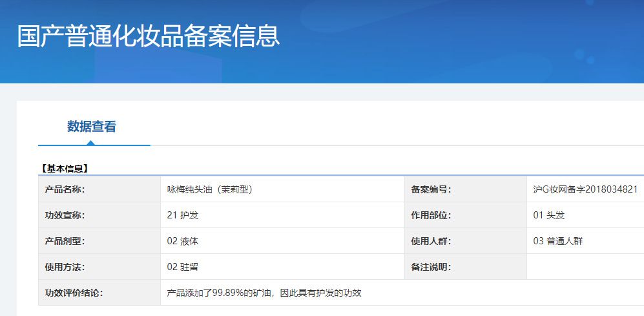Image resolution: width=644 pixels, height=316 pixels.
Task: Select the 产品名称 label cell
Action: click(100, 189)
